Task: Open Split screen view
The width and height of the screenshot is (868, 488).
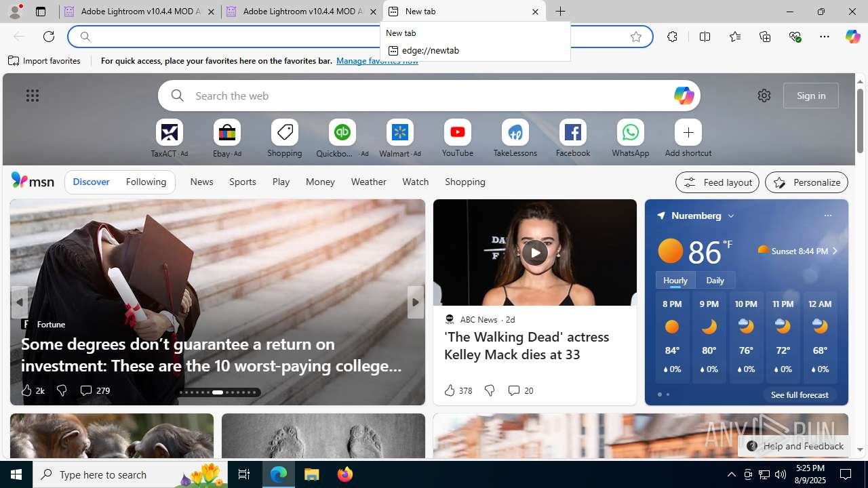Action: click(705, 37)
